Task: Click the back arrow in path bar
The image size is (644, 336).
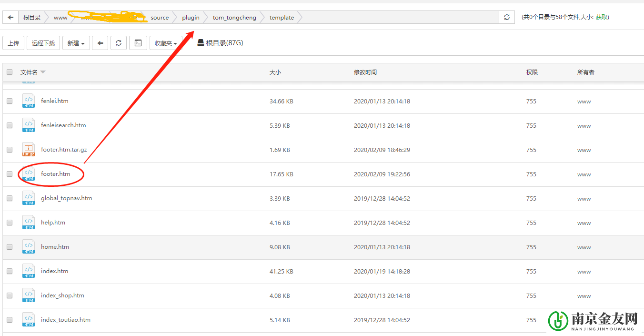Action: (10, 18)
